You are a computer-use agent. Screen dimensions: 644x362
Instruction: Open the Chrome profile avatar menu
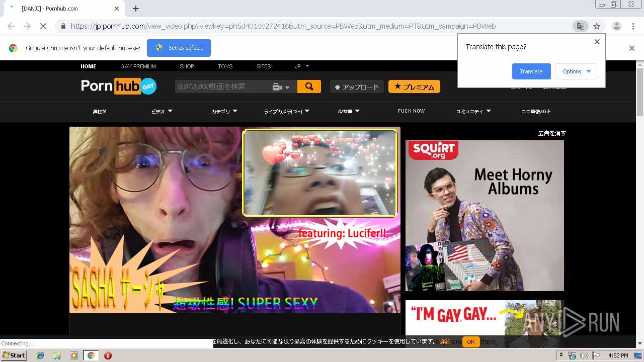click(616, 26)
